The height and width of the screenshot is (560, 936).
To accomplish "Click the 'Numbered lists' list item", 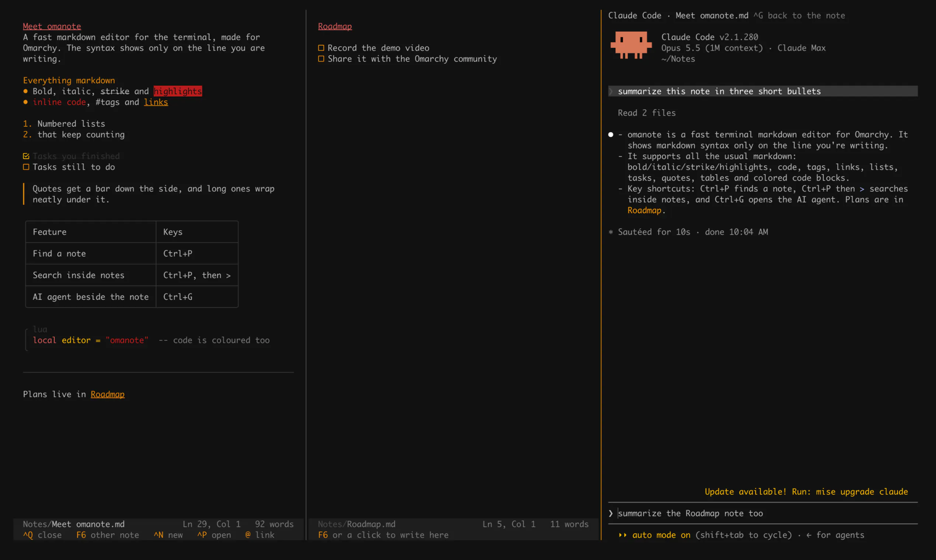I will click(71, 123).
